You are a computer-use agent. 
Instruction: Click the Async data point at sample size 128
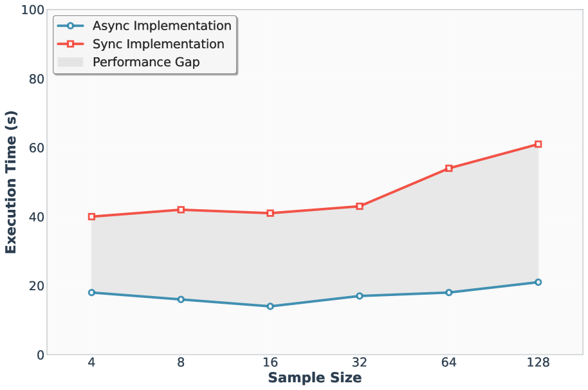538,283
